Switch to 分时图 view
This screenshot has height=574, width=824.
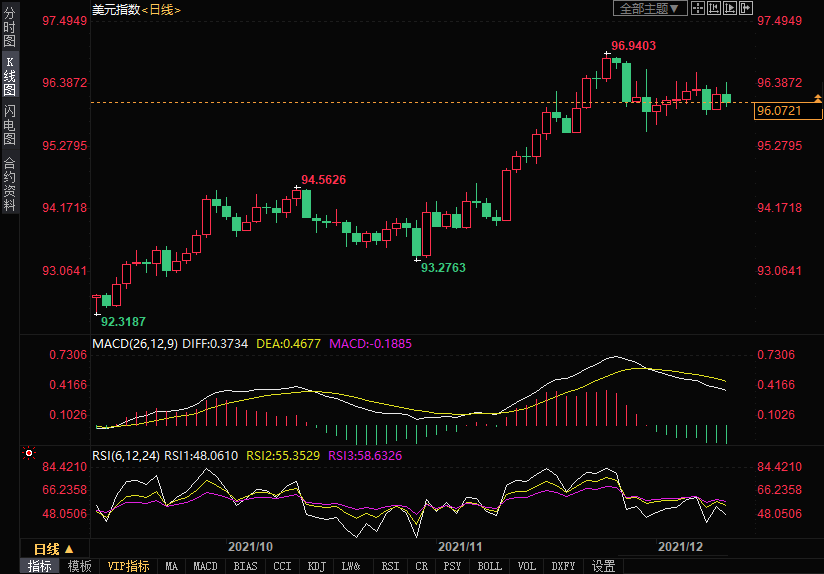9,28
